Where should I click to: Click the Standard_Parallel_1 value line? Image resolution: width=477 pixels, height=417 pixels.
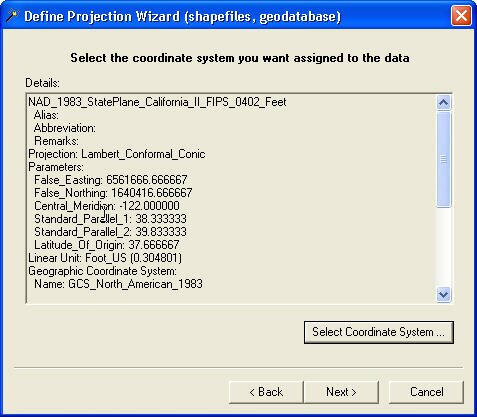tap(110, 219)
